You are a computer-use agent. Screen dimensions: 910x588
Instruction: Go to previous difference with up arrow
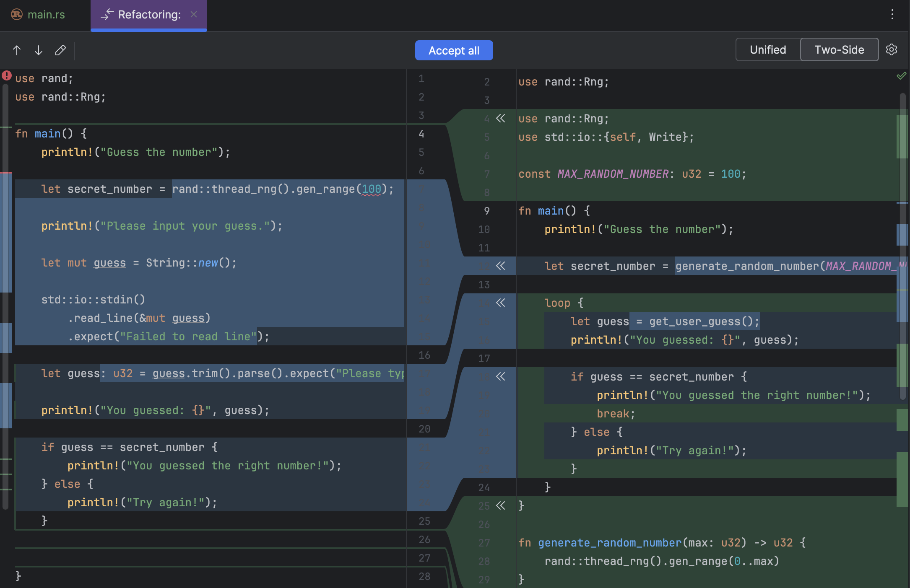(x=17, y=50)
